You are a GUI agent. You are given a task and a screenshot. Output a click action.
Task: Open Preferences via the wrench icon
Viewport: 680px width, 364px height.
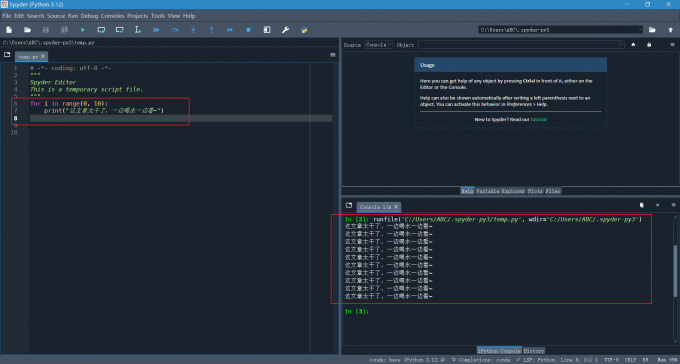[x=285, y=30]
